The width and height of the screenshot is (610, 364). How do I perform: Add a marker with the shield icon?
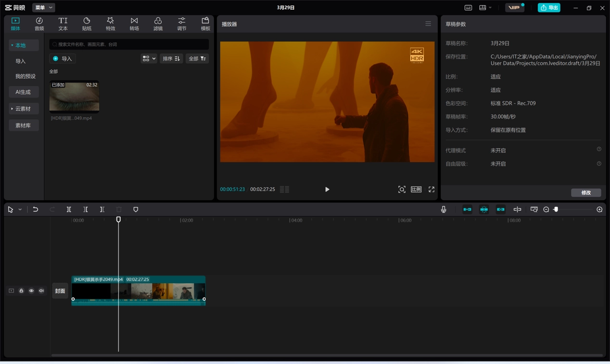(x=136, y=210)
